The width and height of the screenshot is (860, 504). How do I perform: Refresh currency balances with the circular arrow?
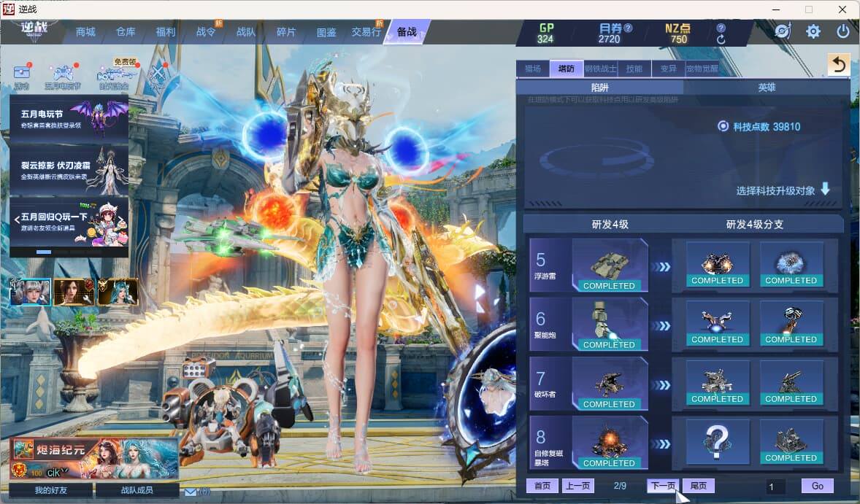pyautogui.click(x=721, y=39)
